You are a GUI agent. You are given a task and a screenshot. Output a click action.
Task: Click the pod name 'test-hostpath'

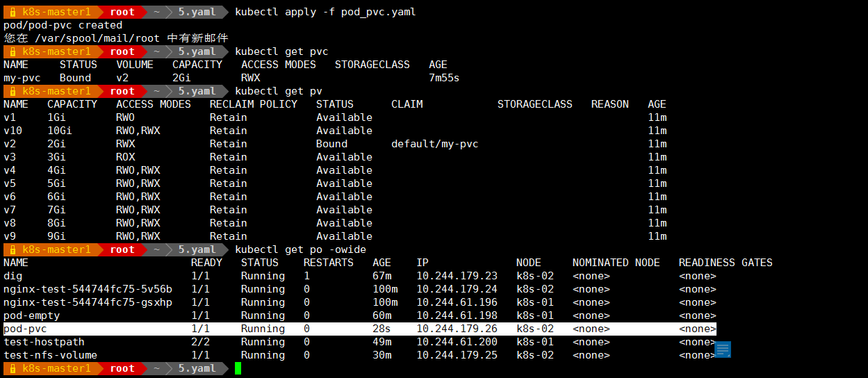point(44,342)
